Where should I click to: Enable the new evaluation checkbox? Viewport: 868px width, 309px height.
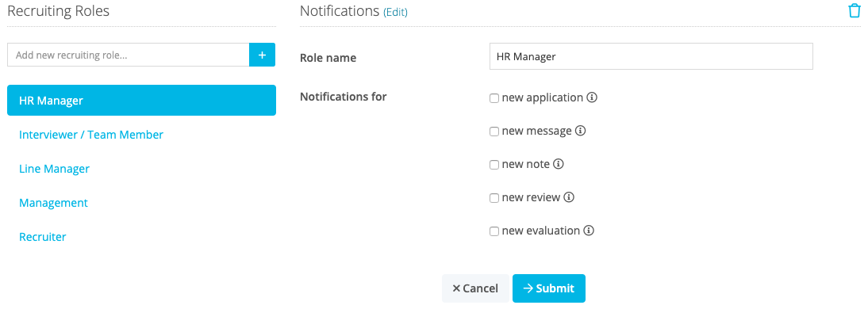494,231
